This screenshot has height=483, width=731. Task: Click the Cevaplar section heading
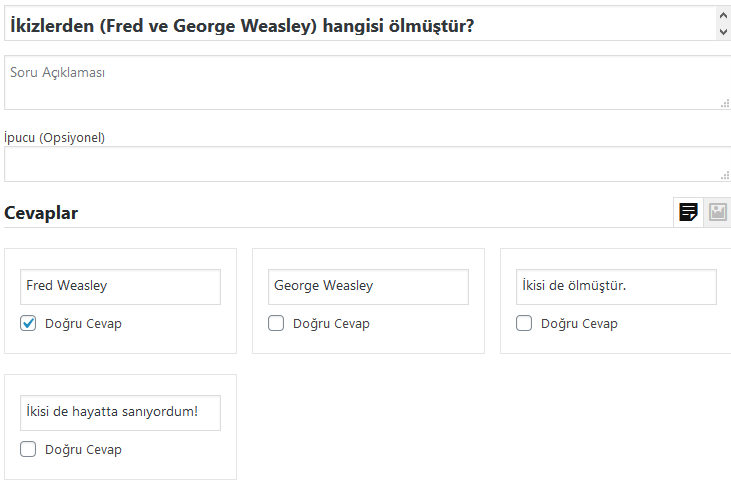[41, 213]
